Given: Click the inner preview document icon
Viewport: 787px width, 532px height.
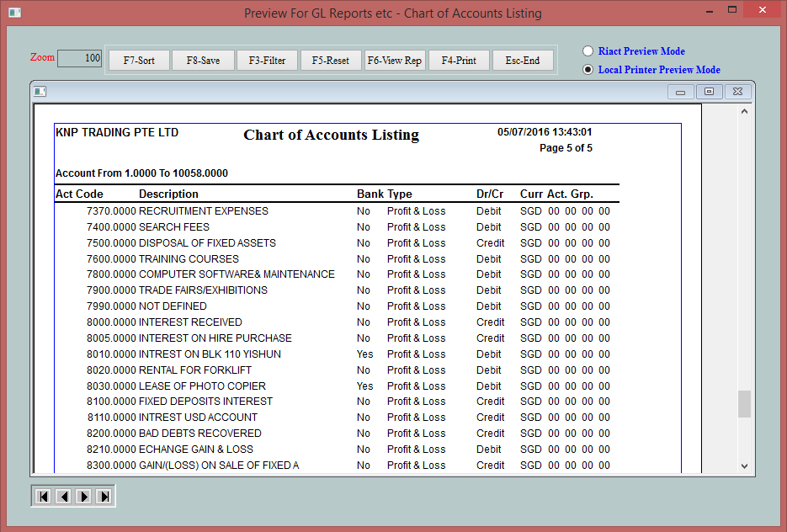Looking at the screenshot, I should 40,92.
